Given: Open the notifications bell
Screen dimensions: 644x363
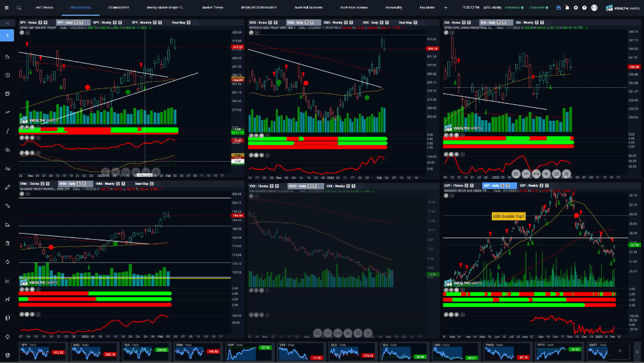Looking at the screenshot, I should [567, 7].
